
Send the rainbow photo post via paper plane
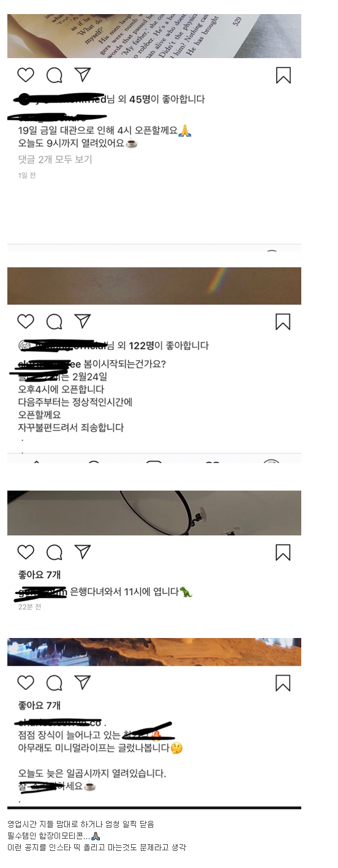(83, 321)
